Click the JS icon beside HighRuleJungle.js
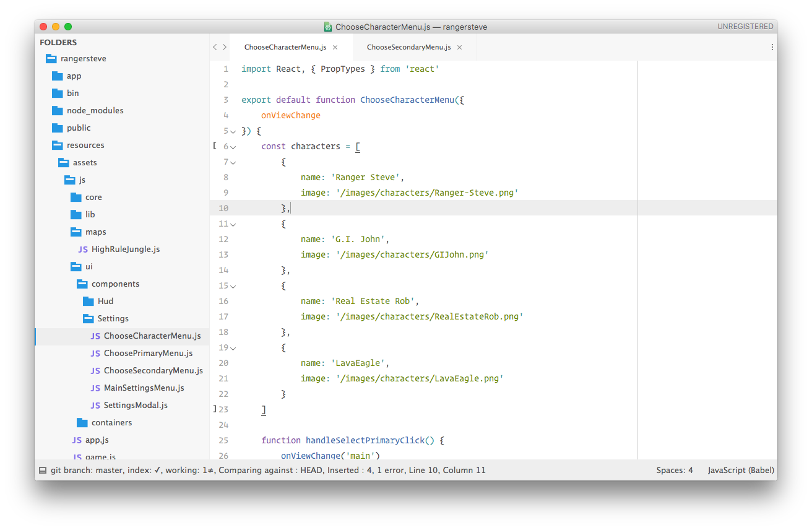Image resolution: width=812 pixels, height=530 pixels. [x=83, y=250]
